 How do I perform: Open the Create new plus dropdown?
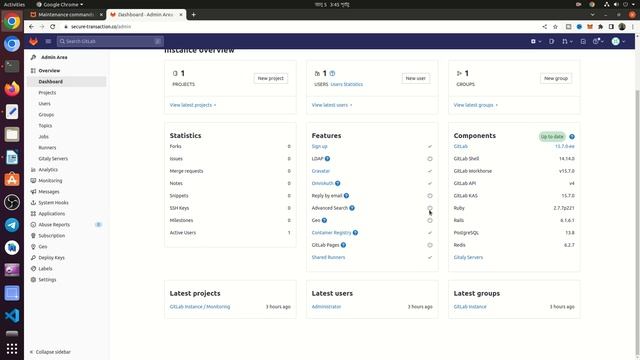point(536,41)
